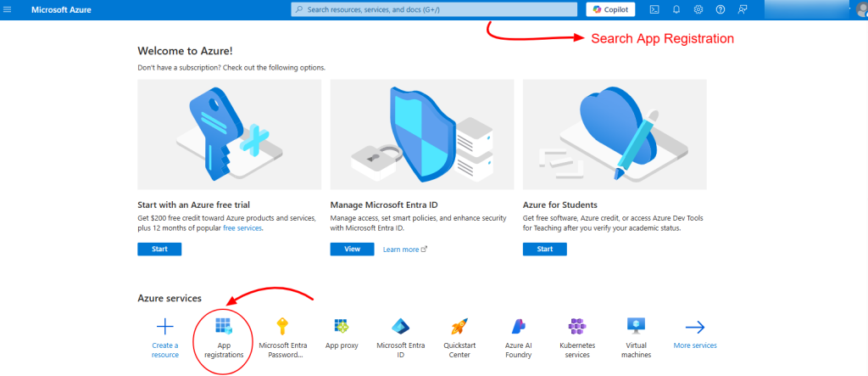Start the Azure free trial
The width and height of the screenshot is (868, 376).
159,249
